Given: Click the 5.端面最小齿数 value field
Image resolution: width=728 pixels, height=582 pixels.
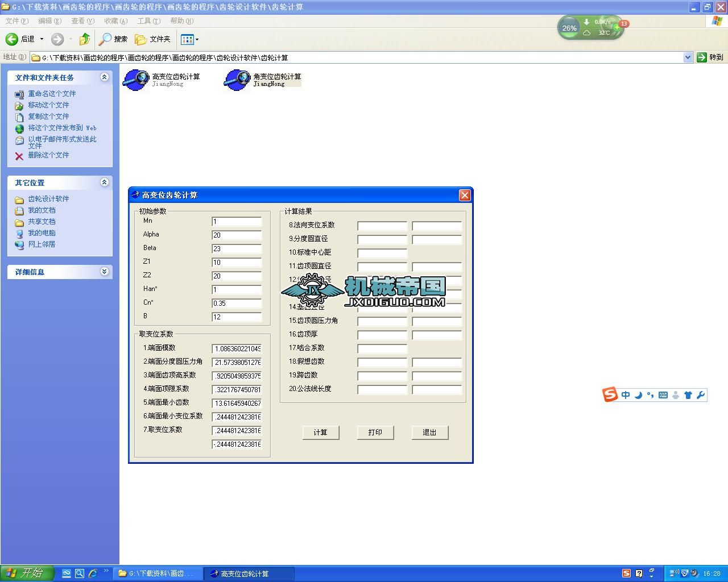Looking at the screenshot, I should point(237,404).
